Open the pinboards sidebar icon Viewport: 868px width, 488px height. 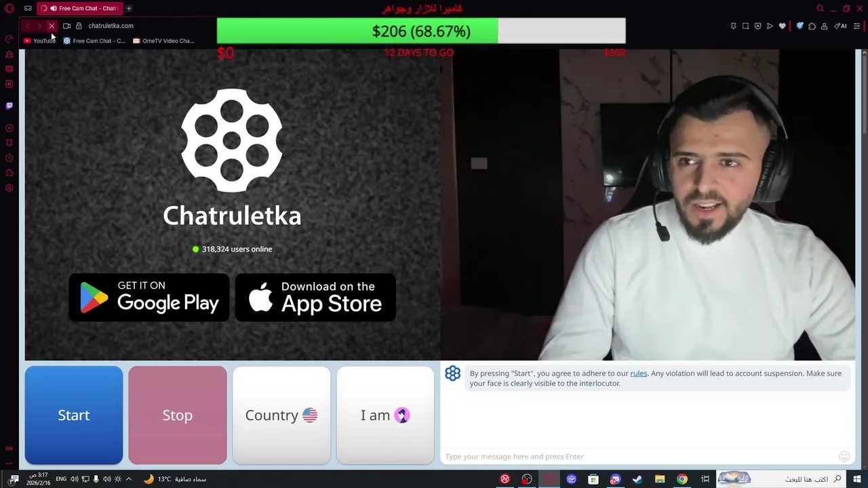(9, 143)
